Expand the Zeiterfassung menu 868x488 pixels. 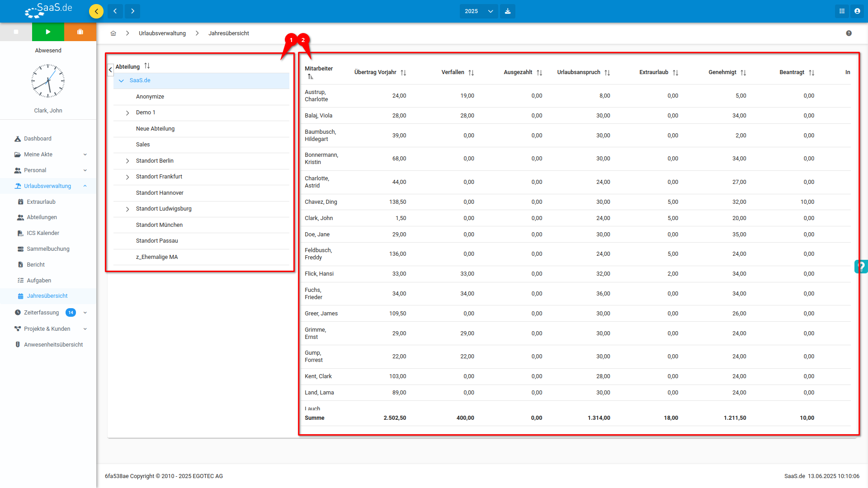48,313
